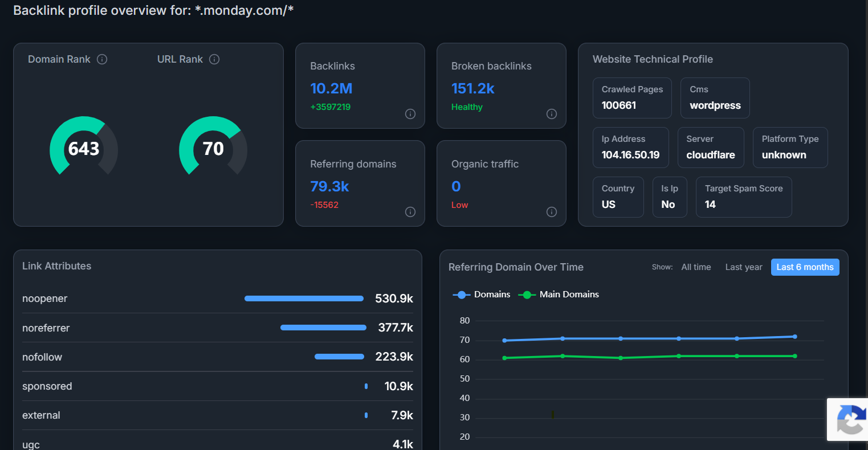The height and width of the screenshot is (450, 868).
Task: Click the Cms wordpress tile
Action: tap(715, 98)
